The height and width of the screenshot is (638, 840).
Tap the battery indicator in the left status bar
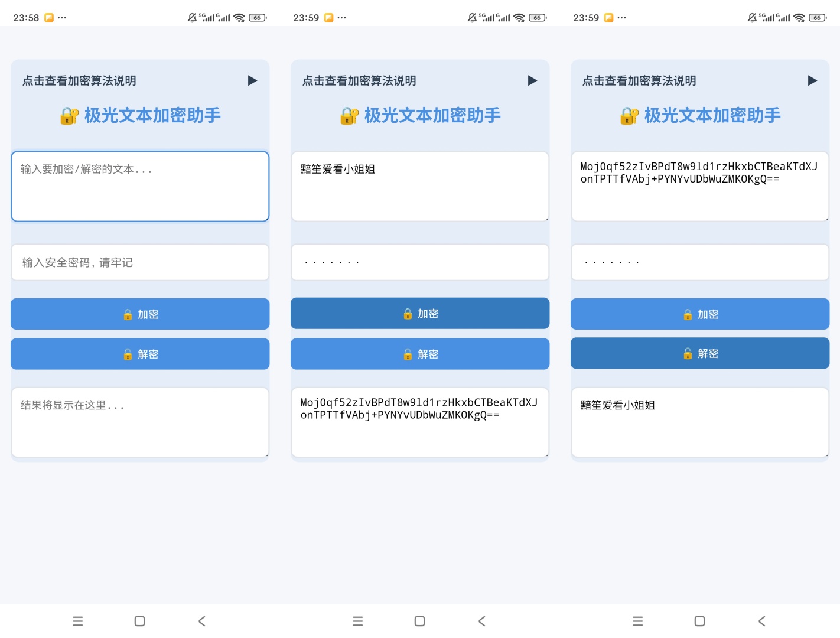258,18
